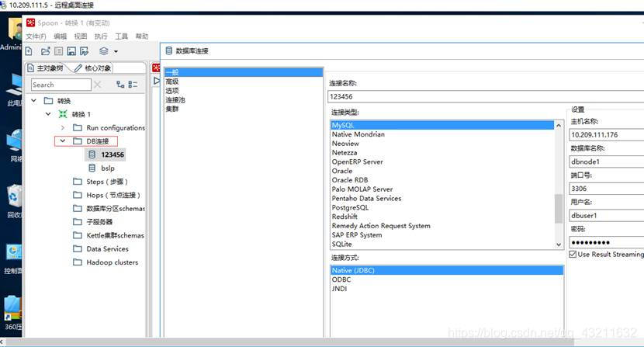The width and height of the screenshot is (644, 347).
Task: Click the 主机名称 input field
Action: click(x=607, y=134)
